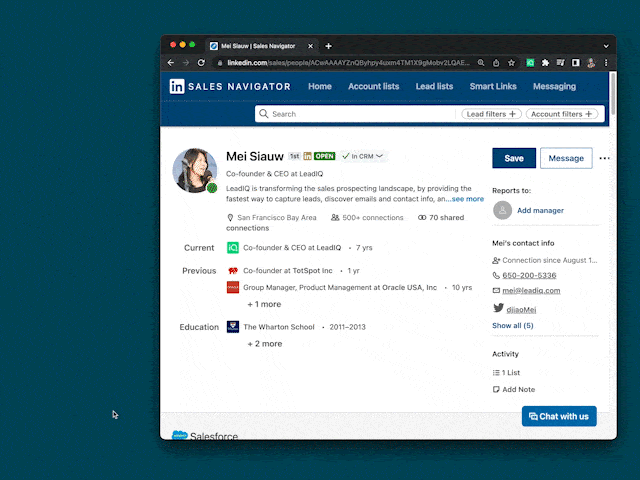
Task: Expand the Account filters option
Action: [561, 114]
